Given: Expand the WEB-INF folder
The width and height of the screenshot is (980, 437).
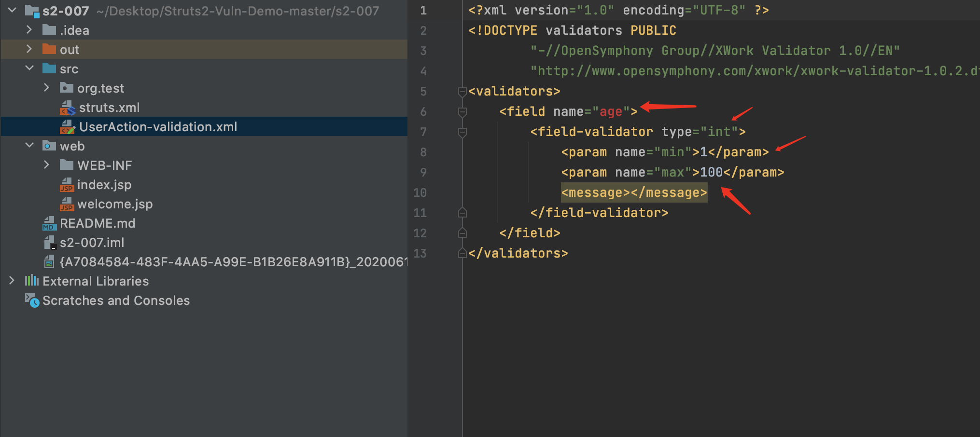Looking at the screenshot, I should (46, 165).
